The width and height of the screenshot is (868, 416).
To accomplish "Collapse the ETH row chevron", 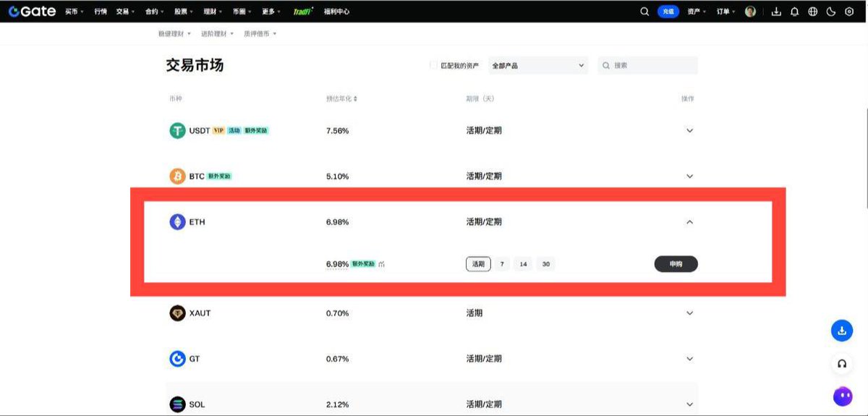I will [x=689, y=222].
